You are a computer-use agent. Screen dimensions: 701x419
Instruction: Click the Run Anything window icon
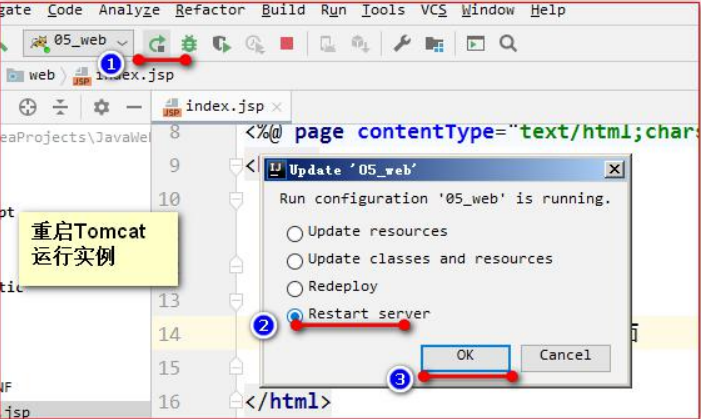[475, 43]
